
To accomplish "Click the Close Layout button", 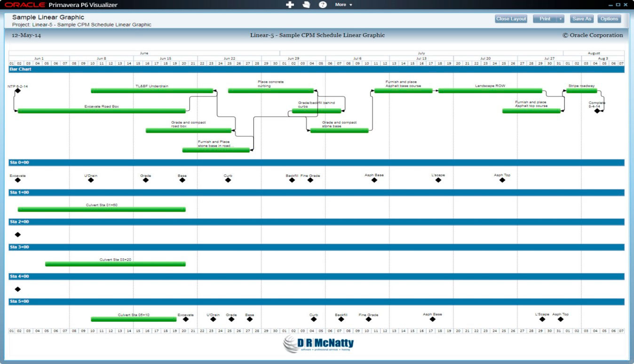I will (511, 19).
